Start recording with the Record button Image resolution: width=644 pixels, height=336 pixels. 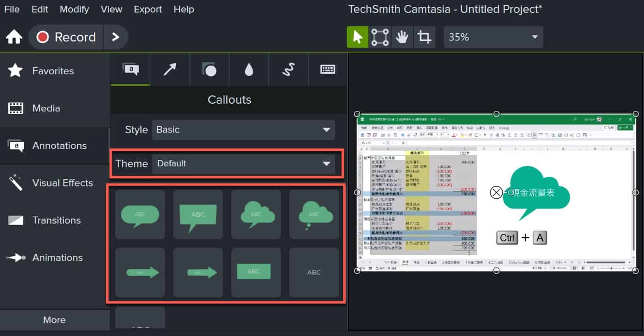point(66,37)
